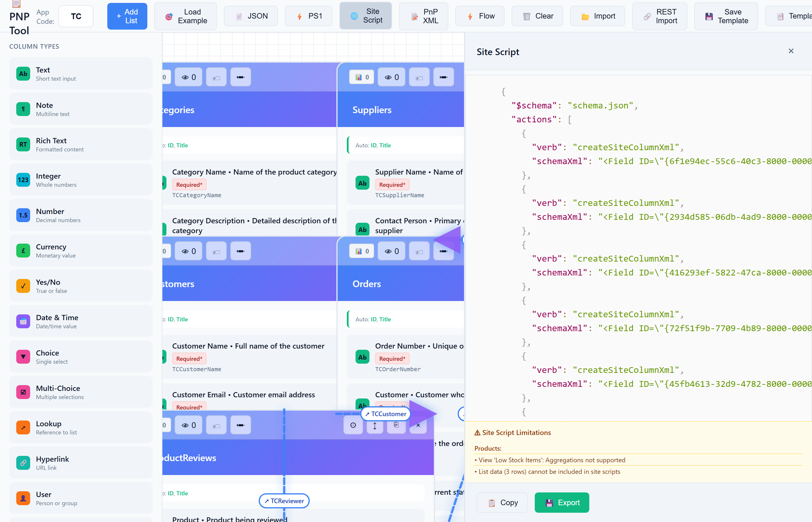
Task: Copy the site script JSON
Action: [502, 502]
